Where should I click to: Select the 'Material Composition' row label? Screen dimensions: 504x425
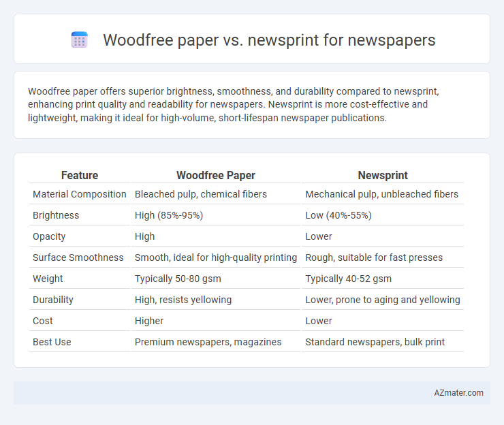(80, 194)
